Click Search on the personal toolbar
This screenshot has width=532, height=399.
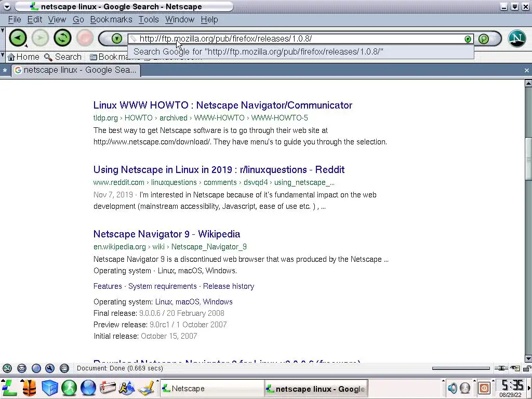pos(63,57)
